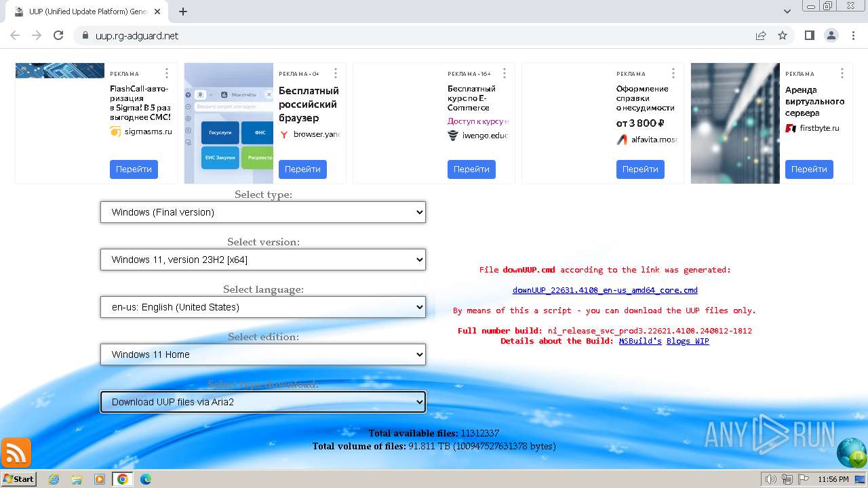Click the browser forward arrow
The image size is (868, 488).
[x=37, y=35]
